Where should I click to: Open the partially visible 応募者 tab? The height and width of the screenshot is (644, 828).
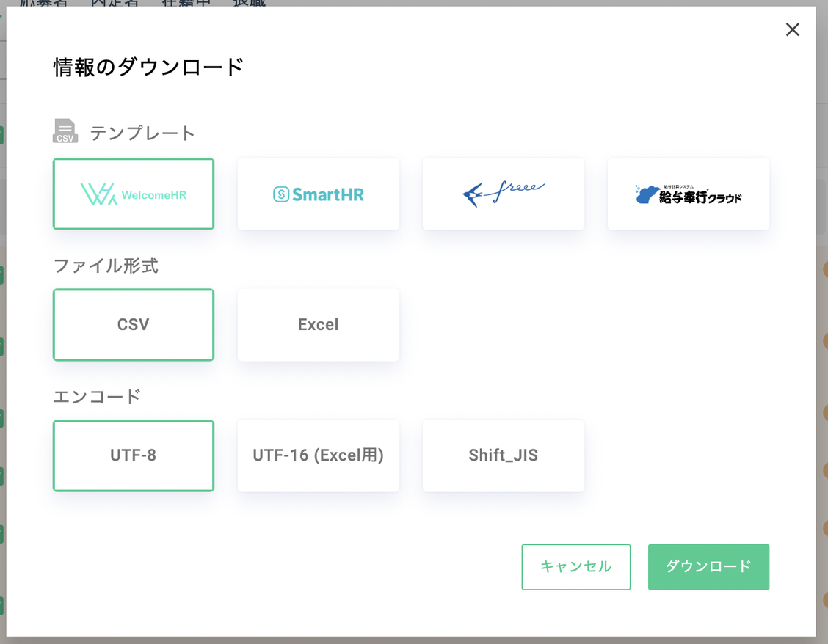pos(44,3)
